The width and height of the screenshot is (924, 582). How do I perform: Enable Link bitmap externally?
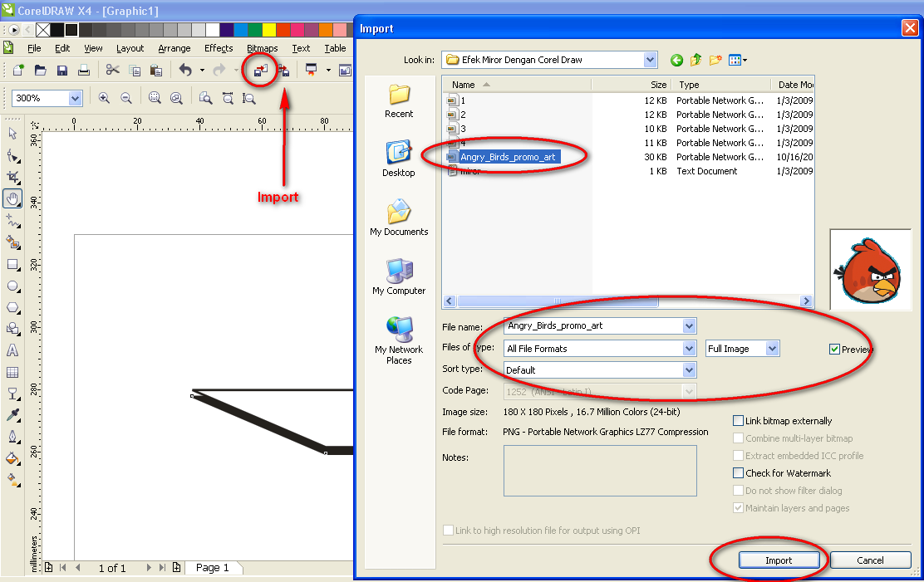pos(738,421)
